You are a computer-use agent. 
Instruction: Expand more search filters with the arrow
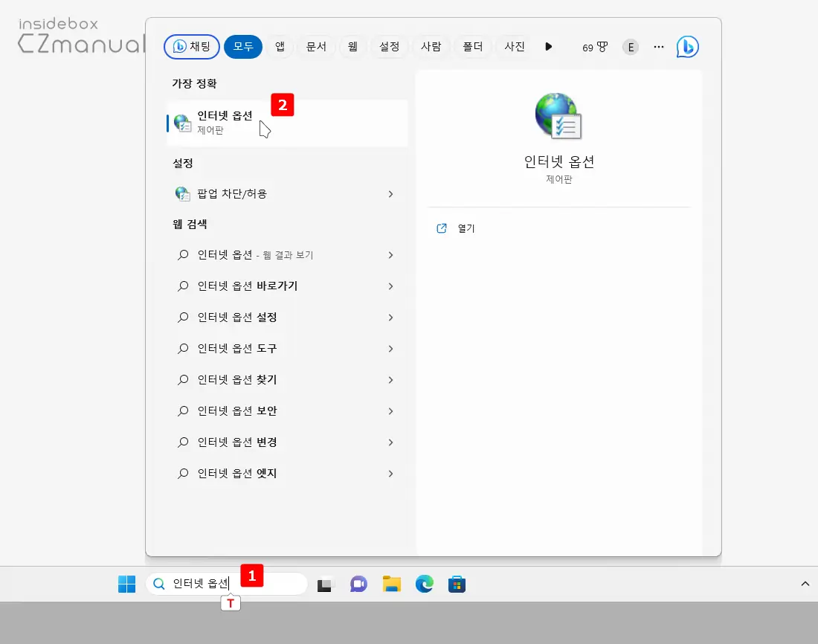[x=548, y=46]
